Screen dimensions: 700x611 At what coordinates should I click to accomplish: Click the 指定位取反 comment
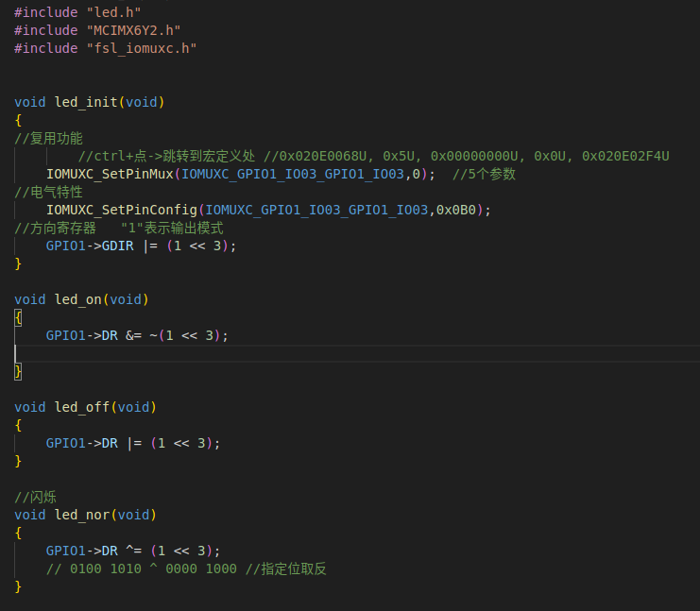(x=285, y=569)
